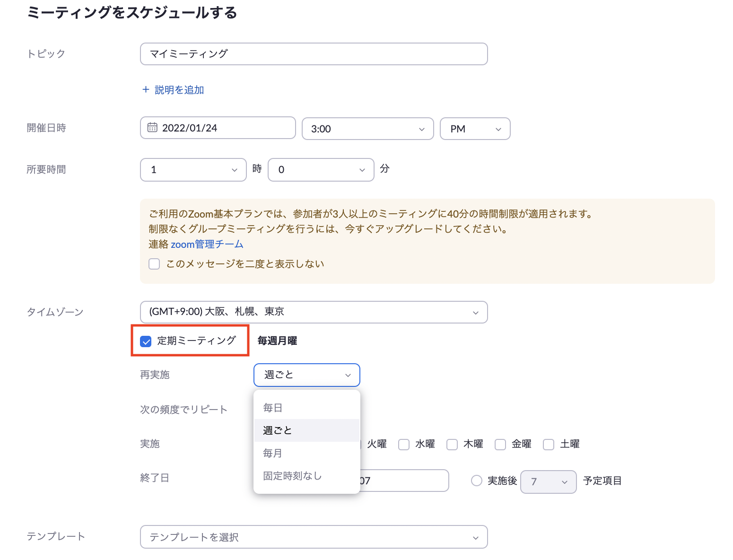
Task: Select 固定時刻なし in the recurrence menu
Action: (292, 476)
